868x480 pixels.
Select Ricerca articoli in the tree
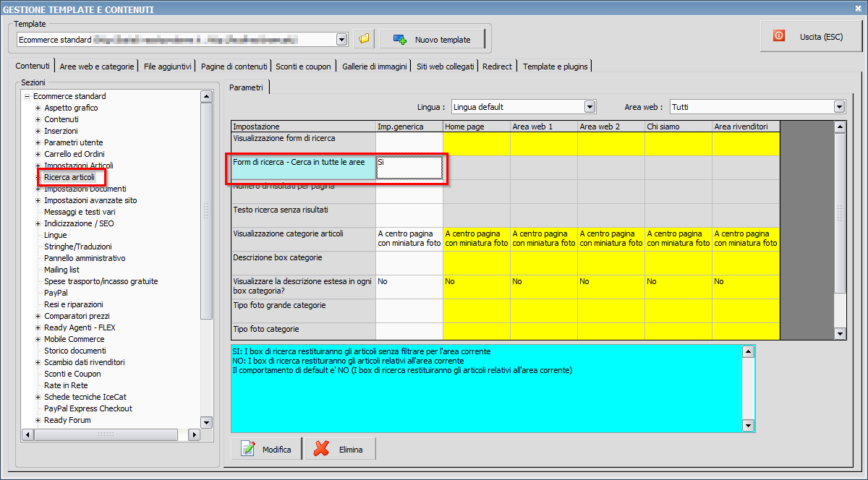point(69,178)
